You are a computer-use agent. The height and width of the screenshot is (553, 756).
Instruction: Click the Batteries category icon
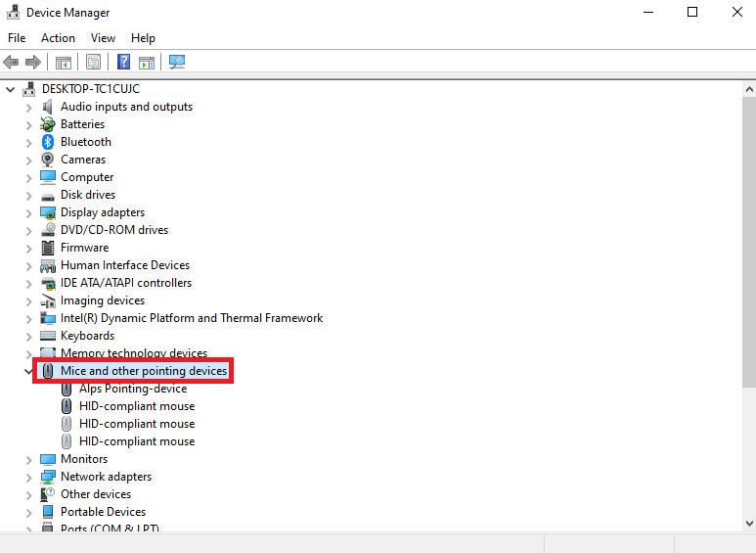click(47, 124)
